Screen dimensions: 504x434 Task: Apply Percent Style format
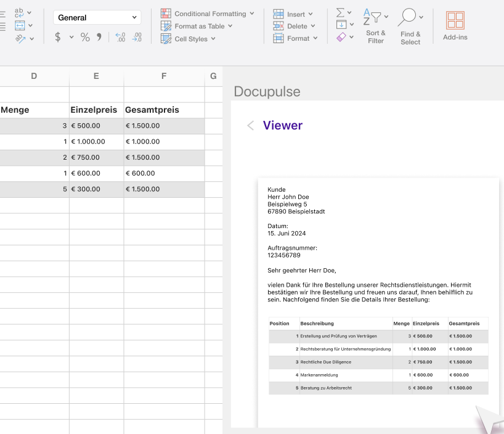click(85, 38)
